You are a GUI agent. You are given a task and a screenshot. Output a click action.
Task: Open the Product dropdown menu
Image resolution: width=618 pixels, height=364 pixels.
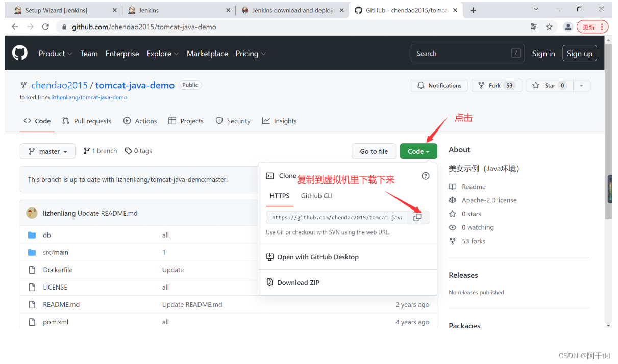[x=56, y=54]
